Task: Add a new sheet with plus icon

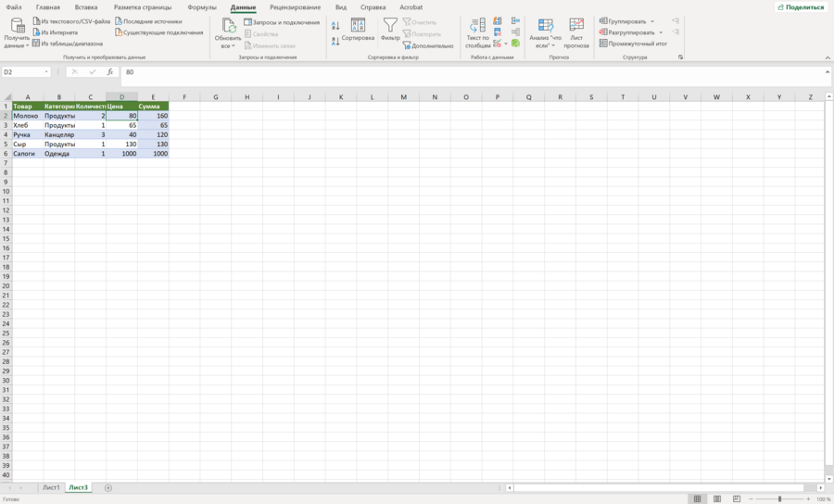Action: pos(108,487)
